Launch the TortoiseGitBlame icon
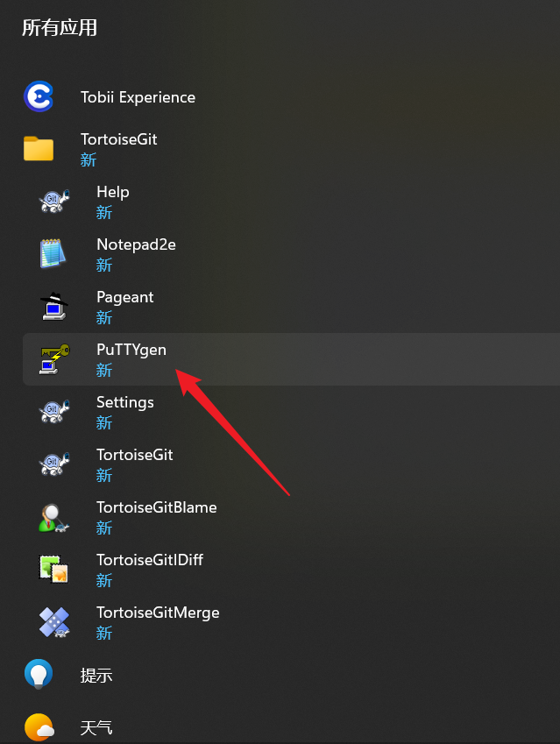This screenshot has height=744, width=560. tap(54, 517)
